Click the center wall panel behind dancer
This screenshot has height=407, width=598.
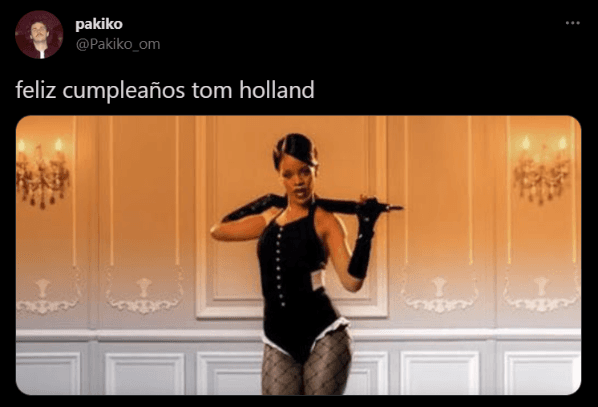click(x=291, y=217)
